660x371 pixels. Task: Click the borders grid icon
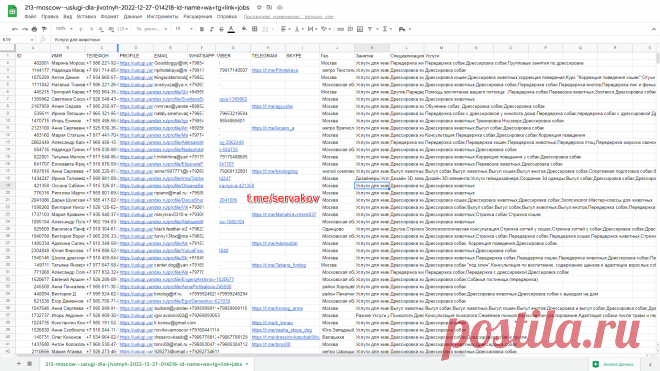(x=255, y=29)
